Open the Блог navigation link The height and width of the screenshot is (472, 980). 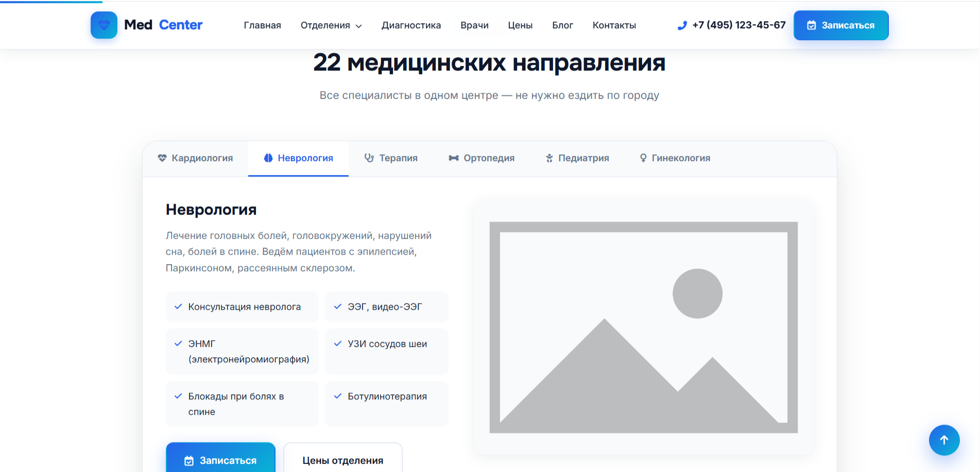[x=562, y=25]
